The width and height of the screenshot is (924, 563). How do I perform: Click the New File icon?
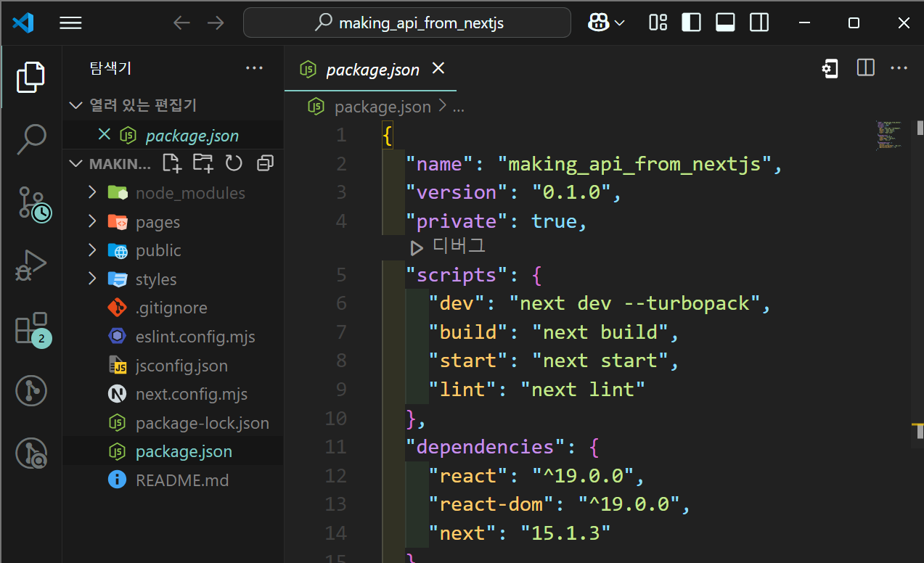[x=172, y=163]
